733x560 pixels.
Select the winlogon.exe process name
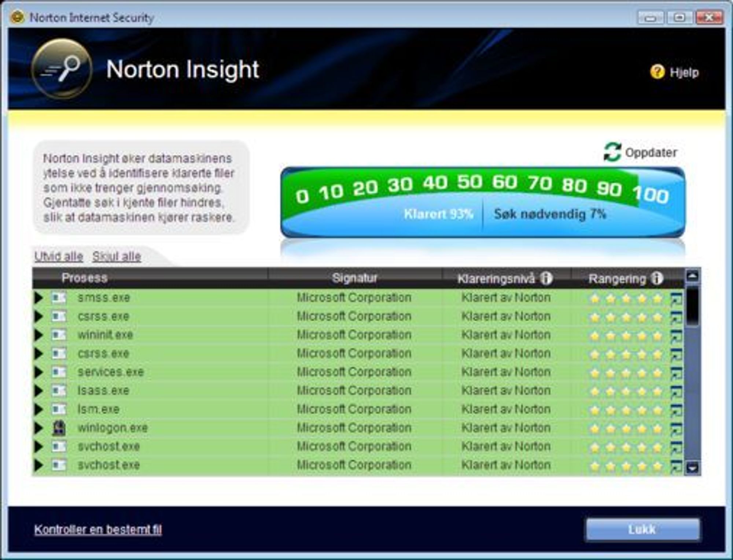(113, 428)
